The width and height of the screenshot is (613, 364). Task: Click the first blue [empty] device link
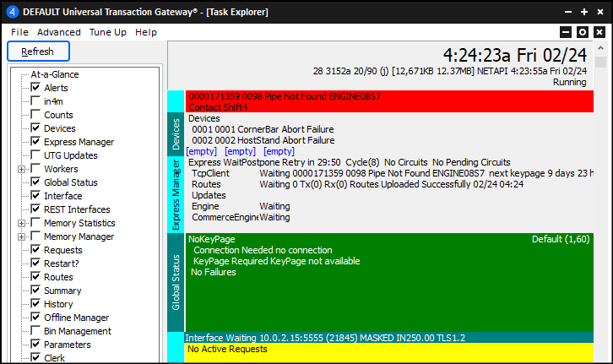pyautogui.click(x=202, y=151)
